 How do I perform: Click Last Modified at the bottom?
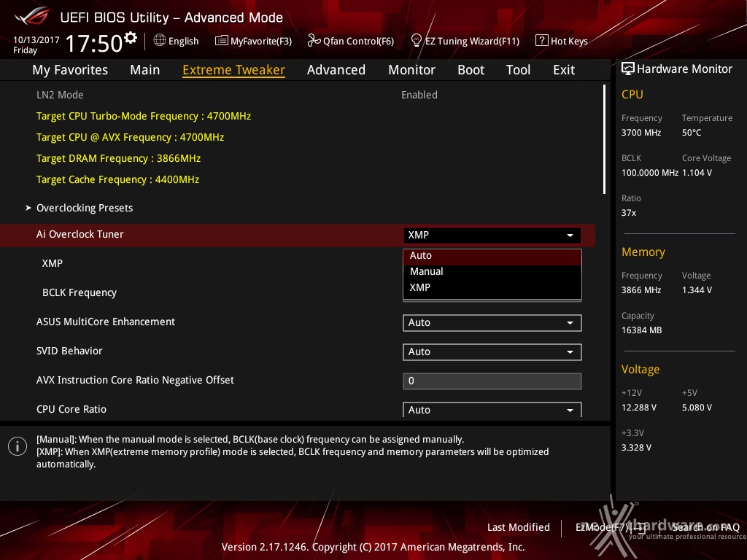coord(519,527)
